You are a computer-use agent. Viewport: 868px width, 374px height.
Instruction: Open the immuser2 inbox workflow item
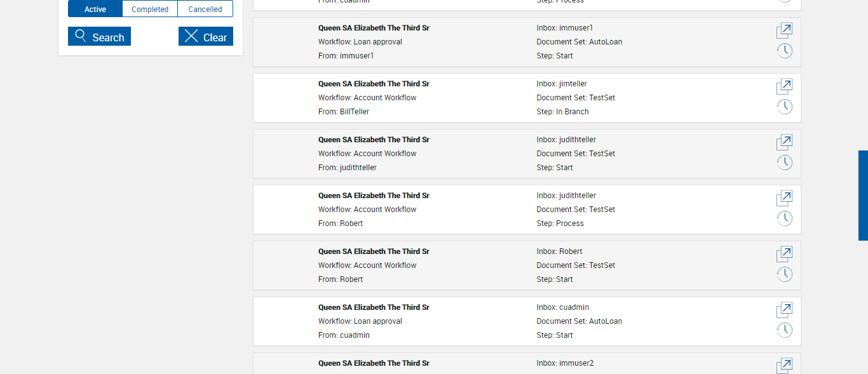(x=784, y=365)
